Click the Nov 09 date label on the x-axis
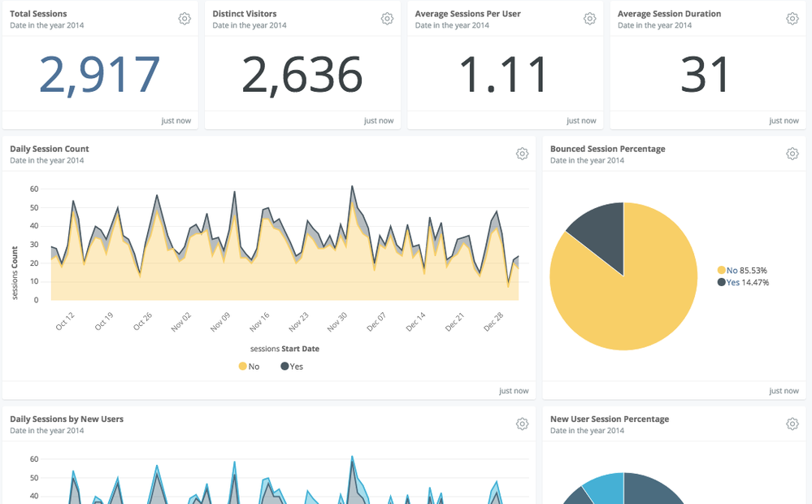 pos(220,322)
